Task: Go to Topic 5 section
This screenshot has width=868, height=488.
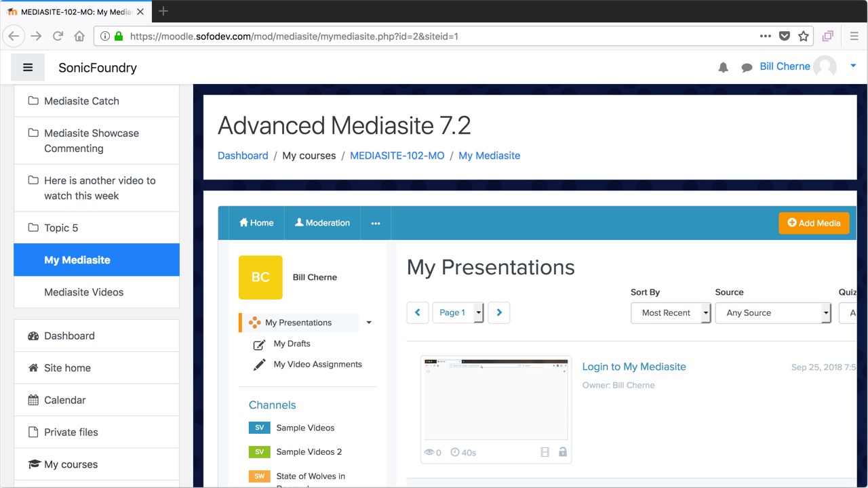Action: 96,228
